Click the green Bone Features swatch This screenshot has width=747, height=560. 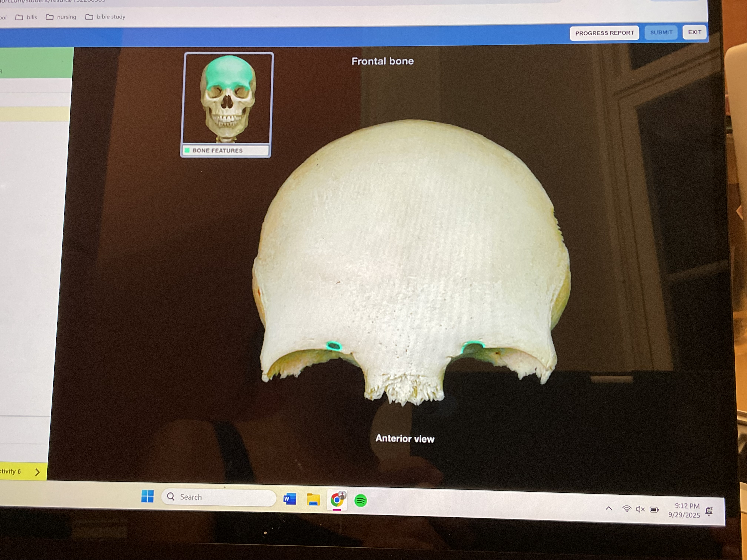(187, 150)
